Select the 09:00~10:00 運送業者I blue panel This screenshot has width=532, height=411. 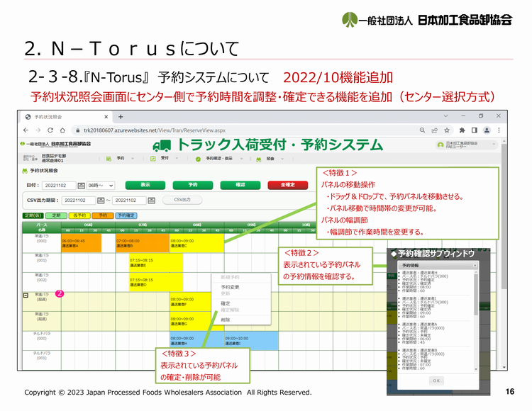(x=251, y=341)
